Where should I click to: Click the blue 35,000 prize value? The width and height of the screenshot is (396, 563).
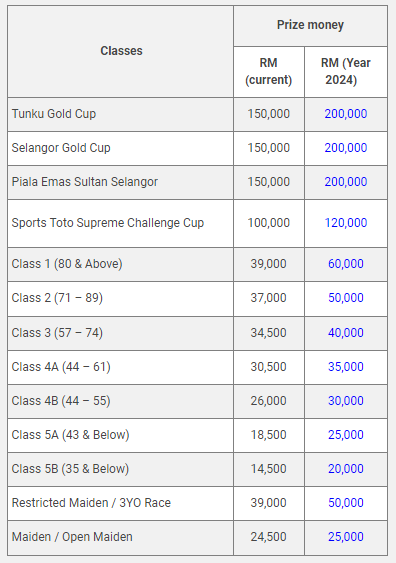click(346, 367)
